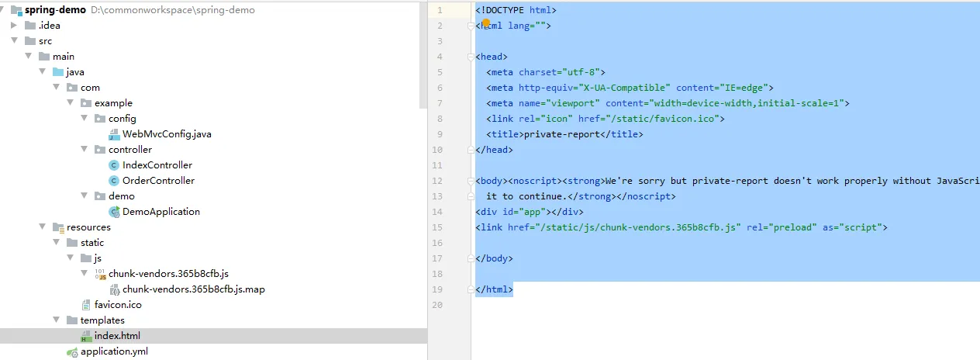Click the application.yml Spring config icon
The image size is (980, 360).
pos(72,351)
